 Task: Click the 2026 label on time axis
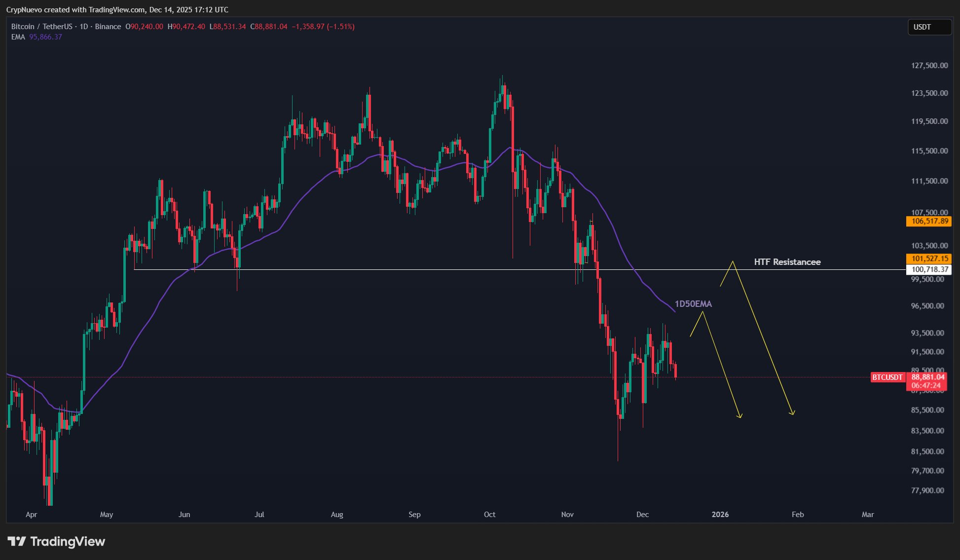[x=720, y=514]
